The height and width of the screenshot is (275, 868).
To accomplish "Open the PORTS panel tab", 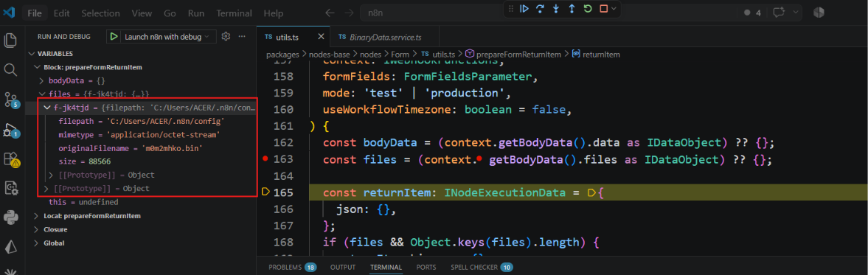I will coord(426,267).
